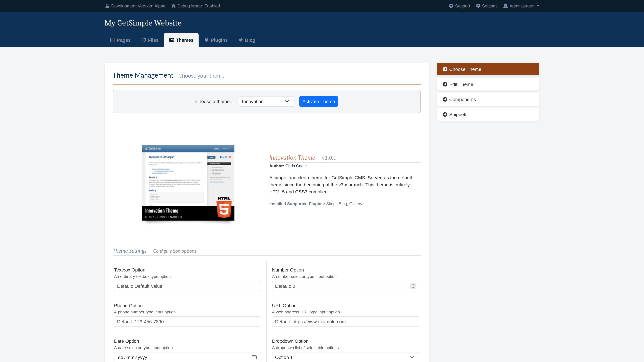Click the Support life-ring icon

point(451,6)
